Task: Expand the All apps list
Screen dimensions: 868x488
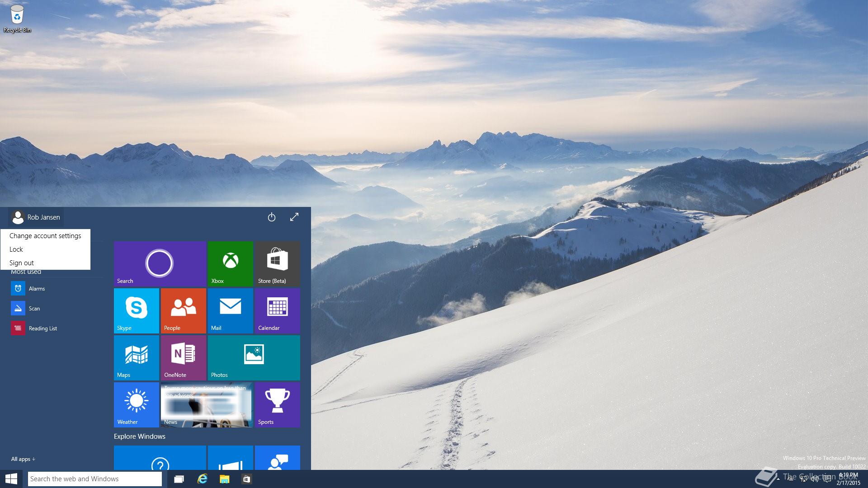Action: click(23, 459)
